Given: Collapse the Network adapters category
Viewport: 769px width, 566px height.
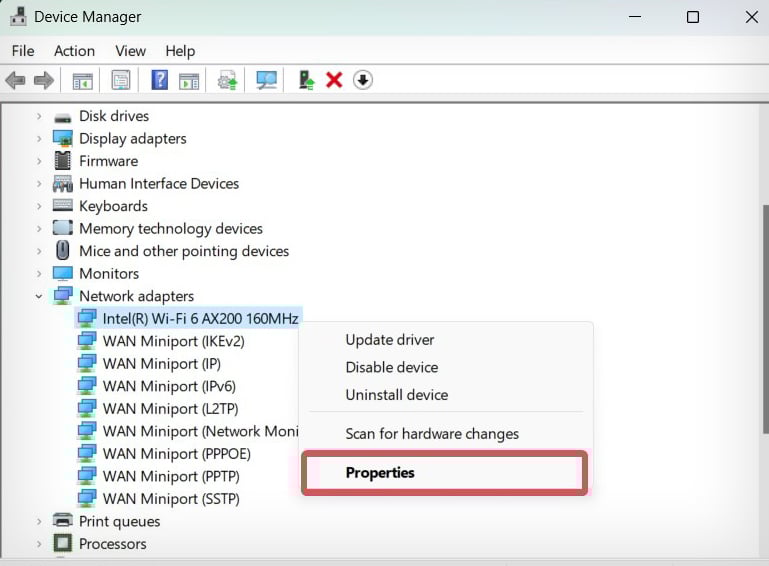Looking at the screenshot, I should pos(39,296).
